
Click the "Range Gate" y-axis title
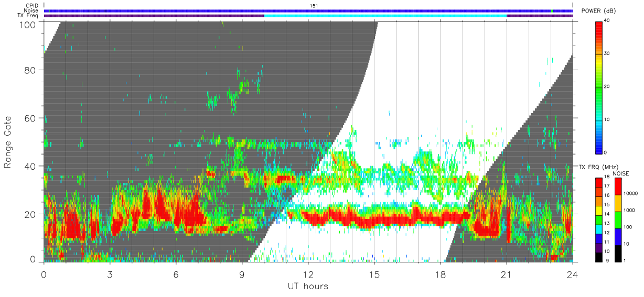(x=8, y=142)
